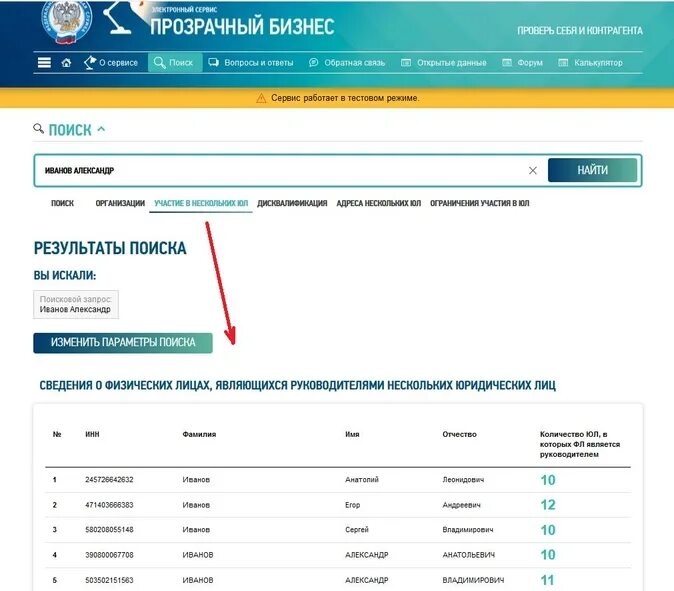Click the Имя column header
The image size is (674, 591).
[x=352, y=434]
